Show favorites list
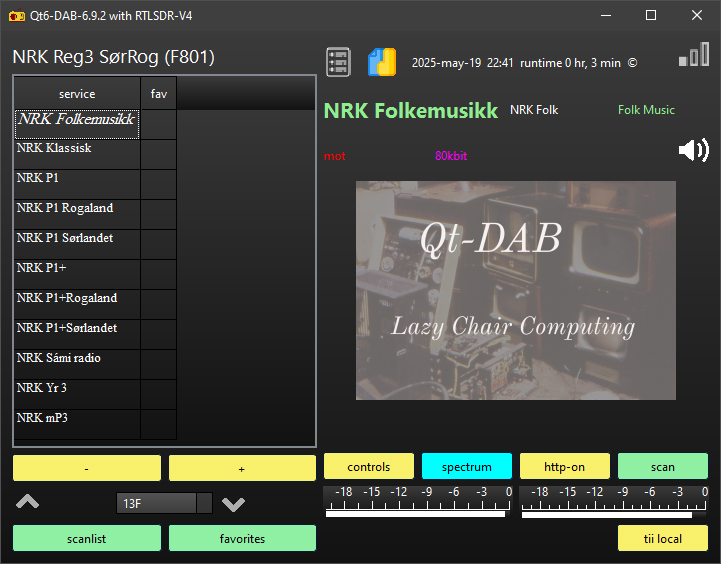Image resolution: width=721 pixels, height=564 pixels. pyautogui.click(x=242, y=538)
